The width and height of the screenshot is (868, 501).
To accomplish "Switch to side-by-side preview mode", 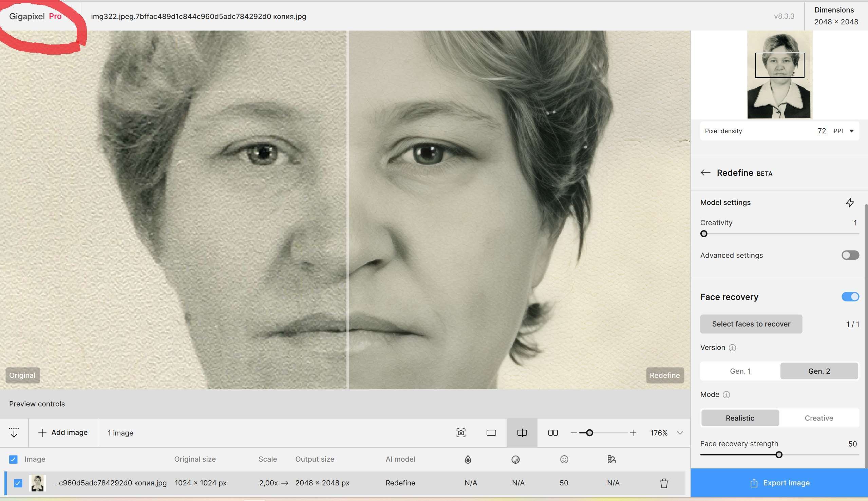I will pos(553,433).
